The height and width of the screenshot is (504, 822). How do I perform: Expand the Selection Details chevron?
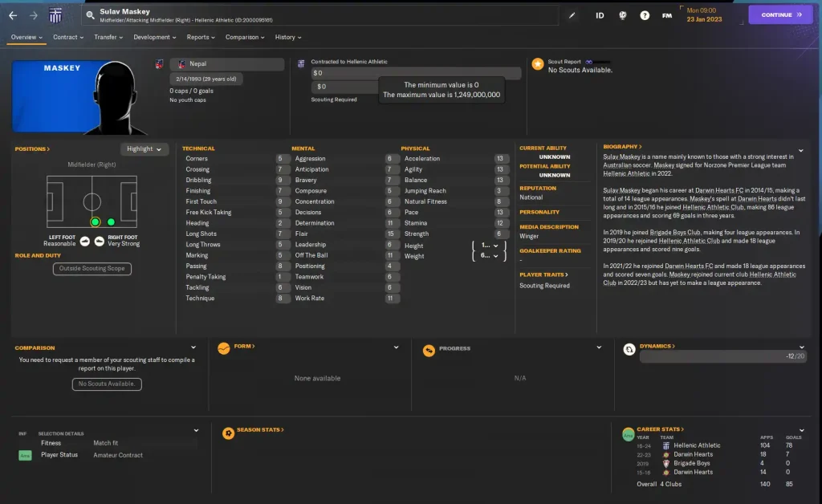[x=196, y=431]
